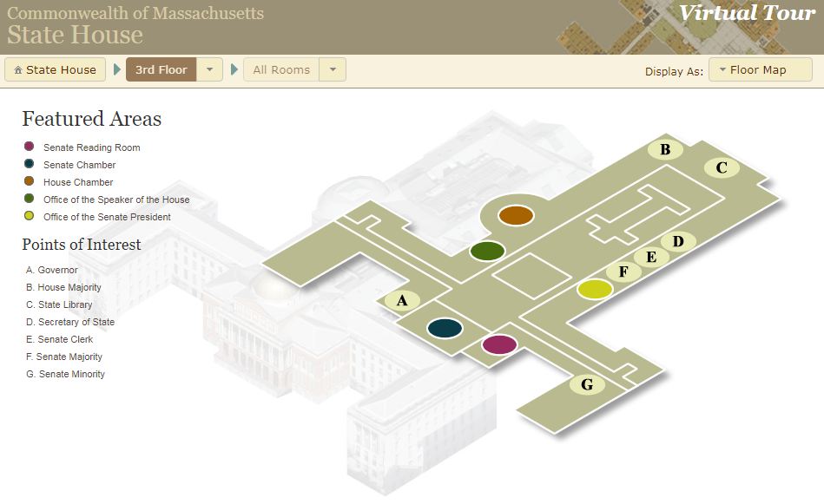The image size is (824, 504).
Task: Open the House Chamber legend link
Action: click(x=78, y=182)
